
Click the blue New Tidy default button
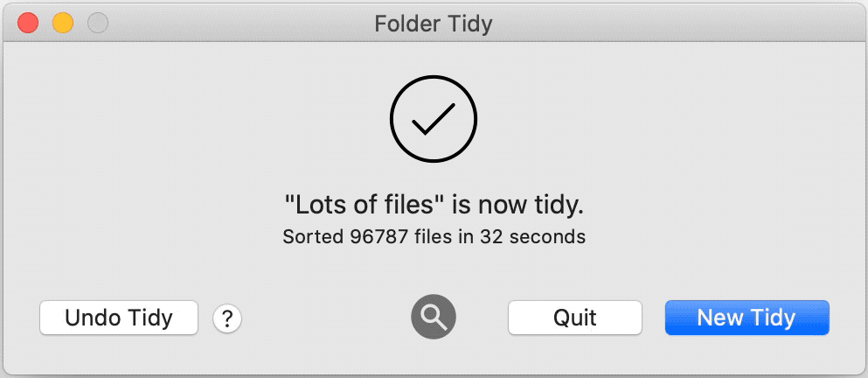746,318
